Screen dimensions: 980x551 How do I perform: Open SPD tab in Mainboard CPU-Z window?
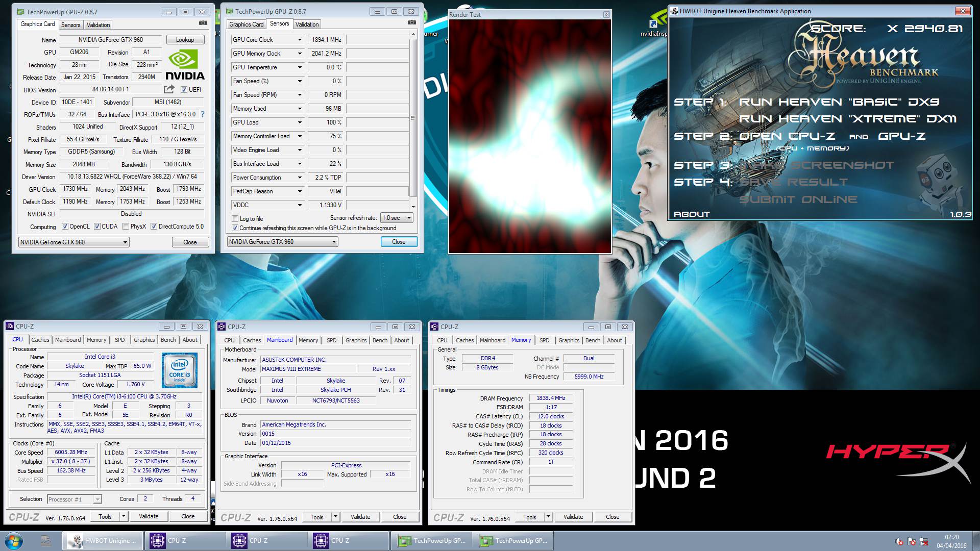click(332, 340)
